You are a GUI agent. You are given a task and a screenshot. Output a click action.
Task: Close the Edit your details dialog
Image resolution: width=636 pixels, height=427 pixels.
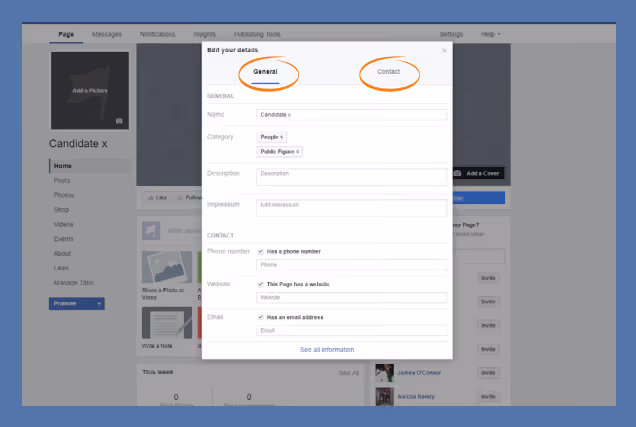click(x=444, y=50)
